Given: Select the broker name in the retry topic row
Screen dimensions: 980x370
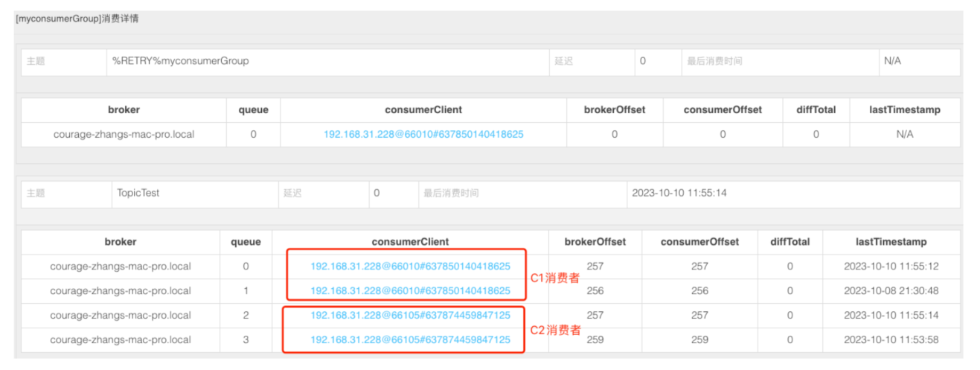Looking at the screenshot, I should tap(124, 135).
